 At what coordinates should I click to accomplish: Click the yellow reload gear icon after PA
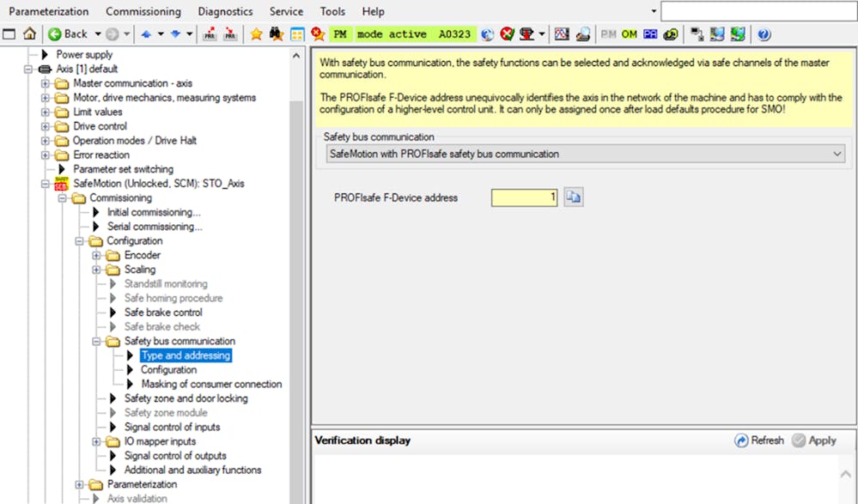(671, 34)
